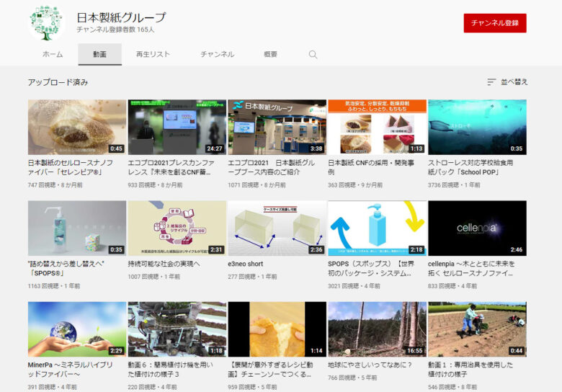Open the 1:18 planting machine thumbnail

click(x=177, y=329)
